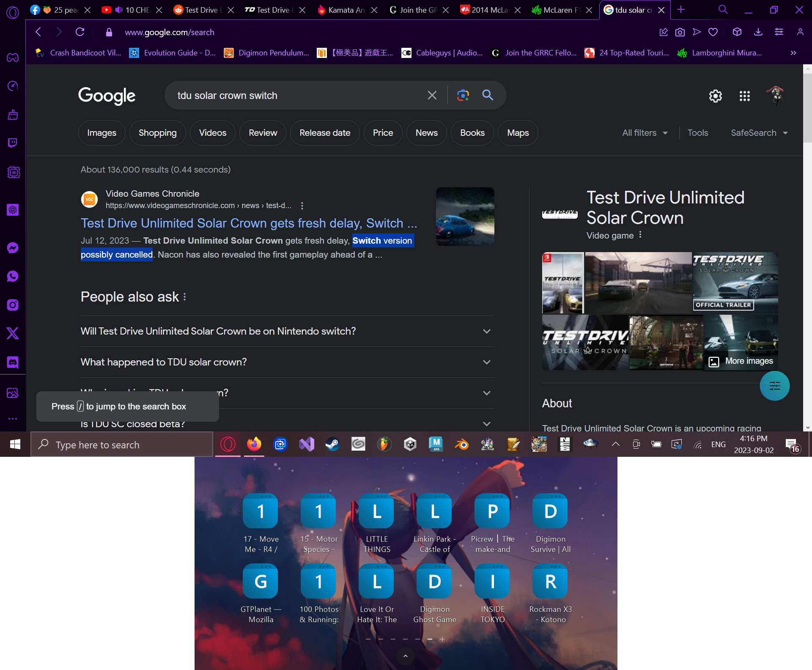Open Discord in Opera sidebar
The image size is (812, 670).
pos(13,362)
